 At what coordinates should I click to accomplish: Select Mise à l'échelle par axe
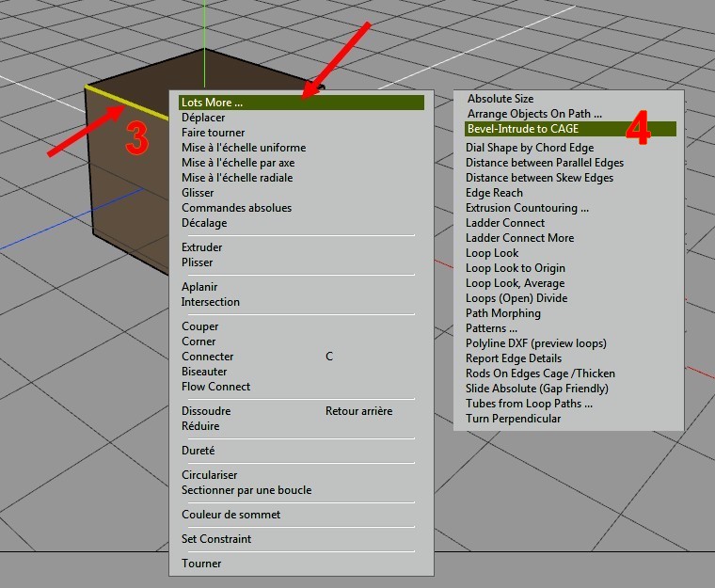click(238, 163)
